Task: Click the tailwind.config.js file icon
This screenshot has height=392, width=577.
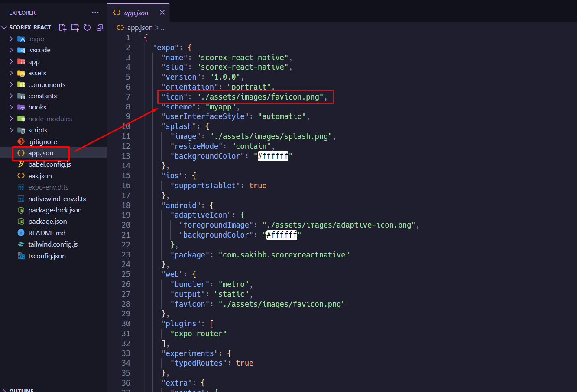Action: [21, 244]
